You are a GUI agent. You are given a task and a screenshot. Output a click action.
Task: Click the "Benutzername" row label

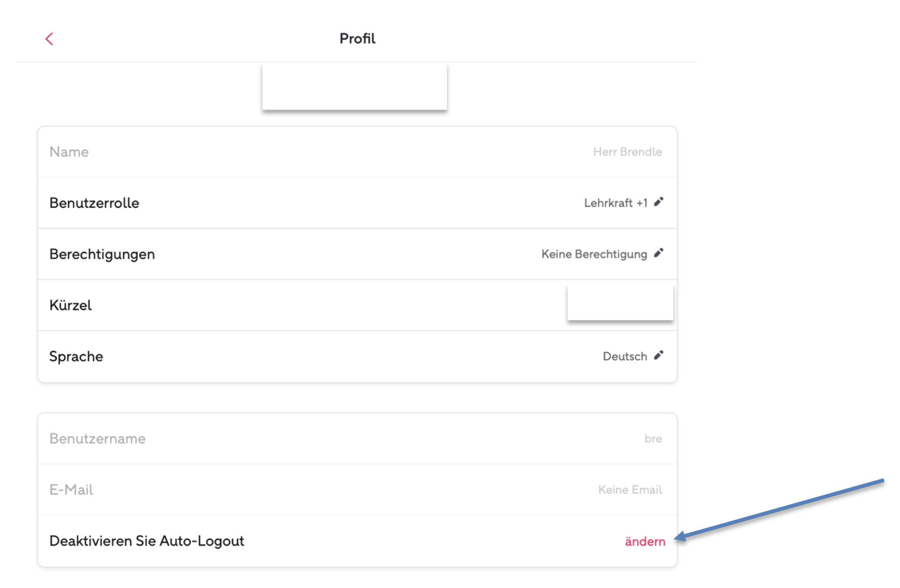(98, 438)
